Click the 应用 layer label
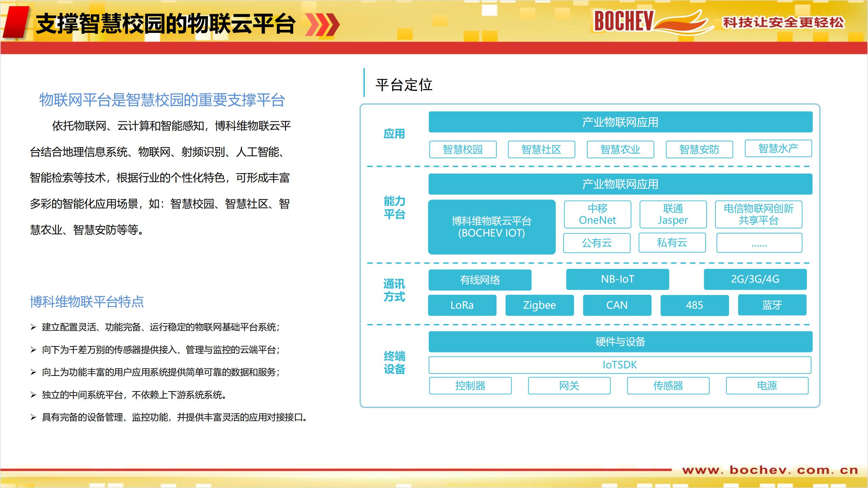 pos(394,134)
